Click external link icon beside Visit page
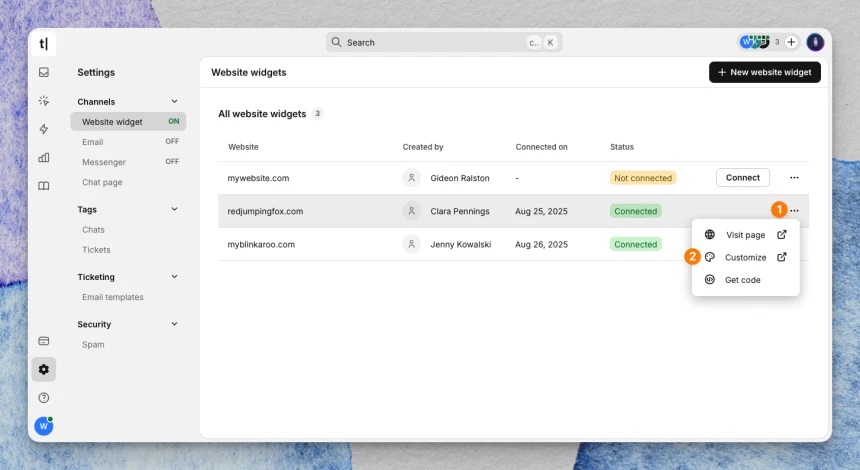Screen dimensions: 860x470 pyautogui.click(x=782, y=235)
